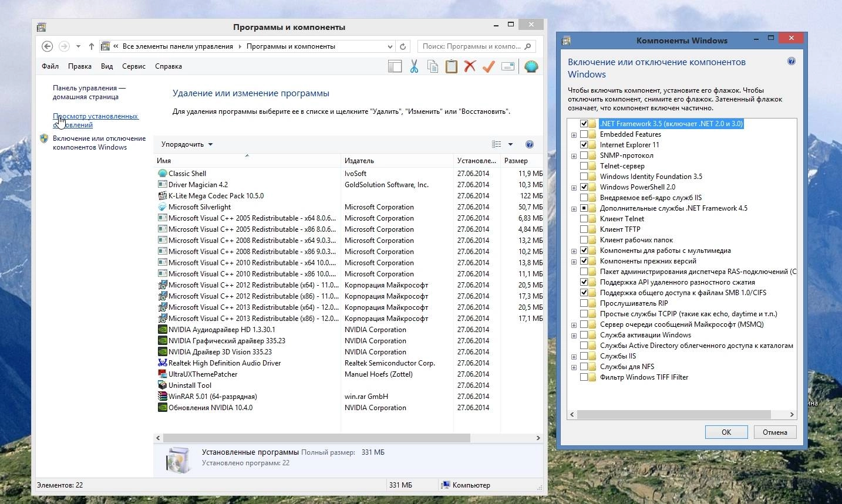The height and width of the screenshot is (504, 842).
Task: Open the Вид menu
Action: point(106,66)
